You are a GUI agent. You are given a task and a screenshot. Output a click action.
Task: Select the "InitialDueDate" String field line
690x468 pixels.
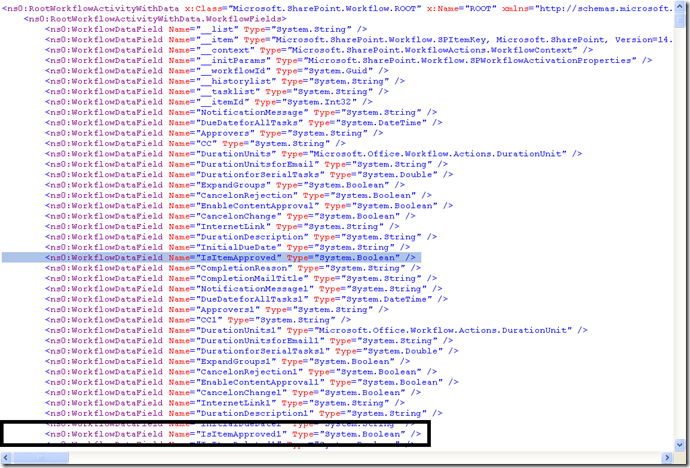click(227, 248)
